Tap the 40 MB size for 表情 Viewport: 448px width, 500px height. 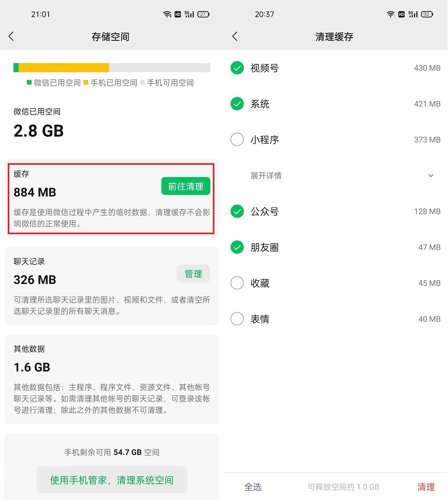[429, 319]
